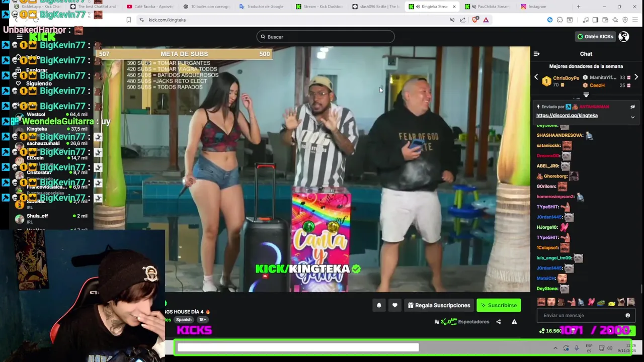
Task: Toggle the browser sidebar panel icon
Action: coord(595,20)
